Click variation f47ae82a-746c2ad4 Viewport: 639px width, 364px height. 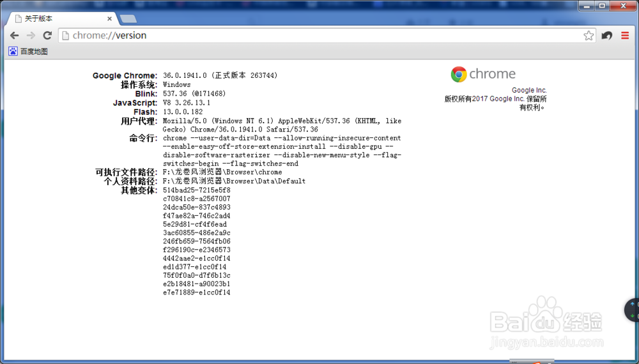click(196, 216)
